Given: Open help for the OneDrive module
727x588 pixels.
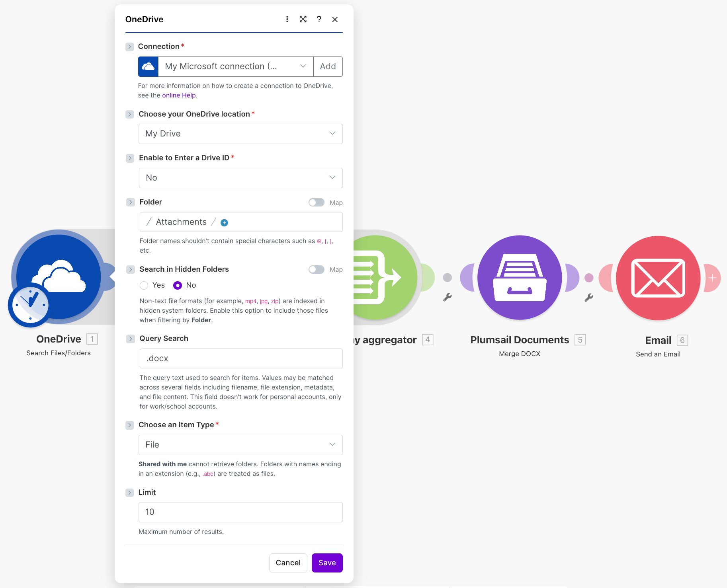Looking at the screenshot, I should pos(319,19).
